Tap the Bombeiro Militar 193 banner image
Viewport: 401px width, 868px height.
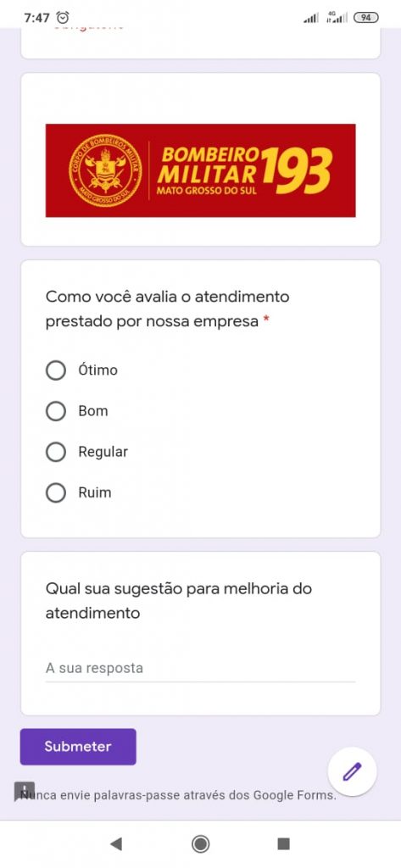[200, 170]
